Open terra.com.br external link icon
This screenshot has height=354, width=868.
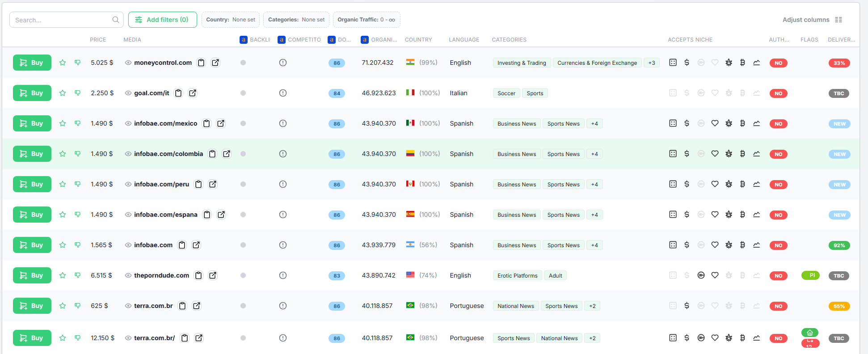[x=197, y=306]
